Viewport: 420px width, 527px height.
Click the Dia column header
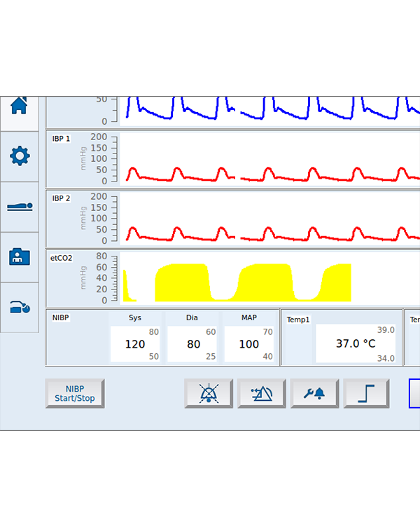[192, 317]
